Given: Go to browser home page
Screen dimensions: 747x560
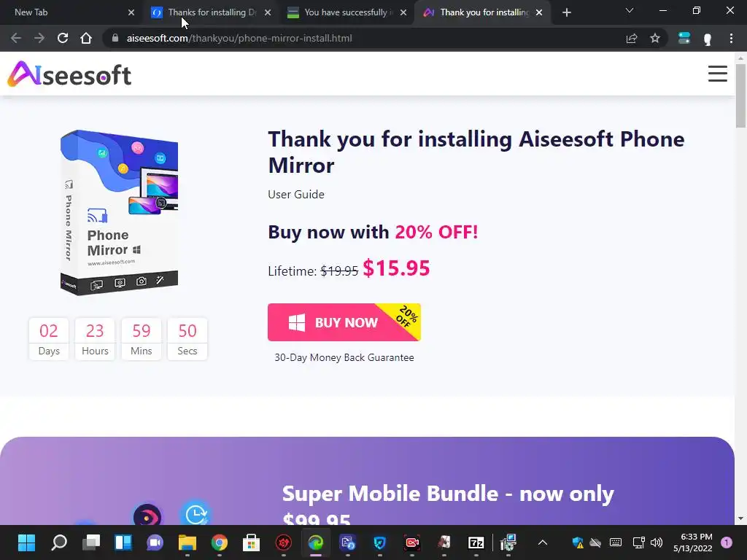Looking at the screenshot, I should (x=86, y=38).
